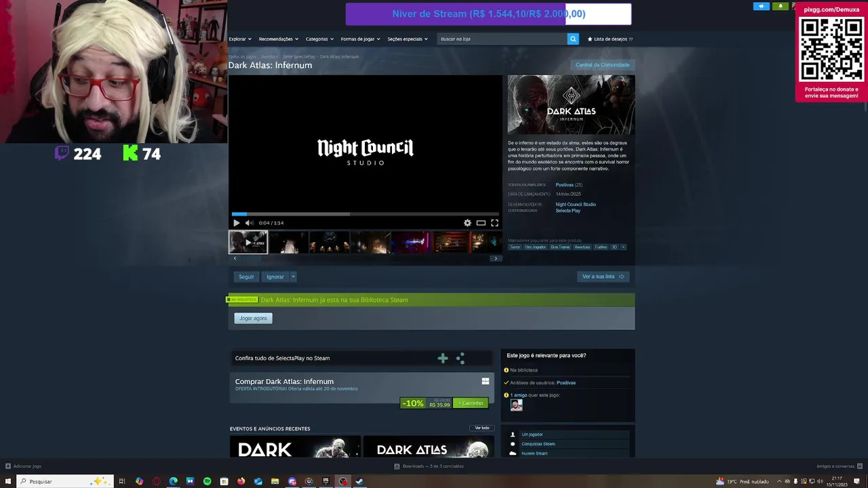Open Task View in taskbar

[x=122, y=481]
